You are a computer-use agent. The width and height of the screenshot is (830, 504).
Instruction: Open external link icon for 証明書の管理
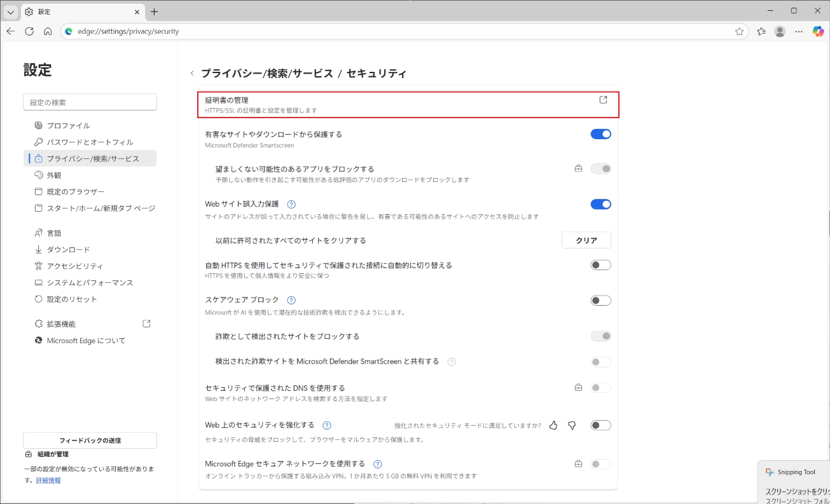(x=604, y=100)
